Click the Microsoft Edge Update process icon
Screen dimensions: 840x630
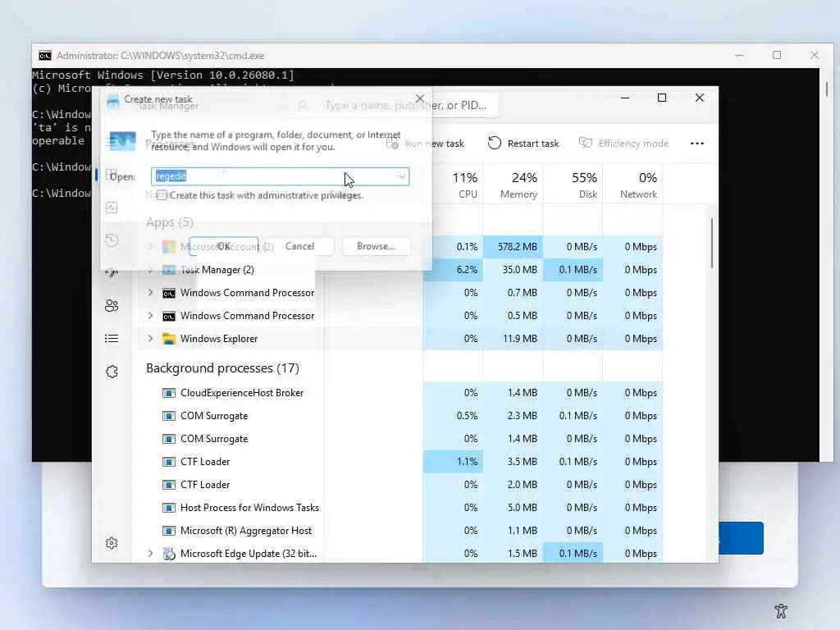(169, 554)
